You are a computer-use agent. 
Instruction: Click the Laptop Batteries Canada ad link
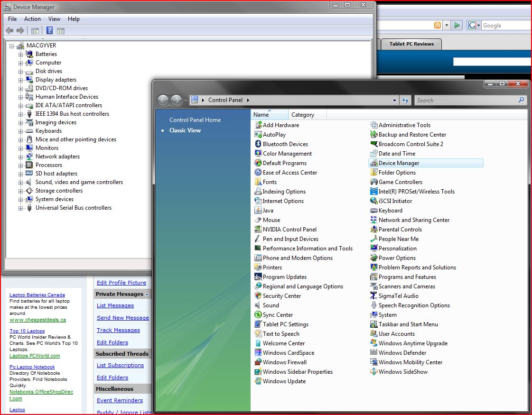pos(37,295)
